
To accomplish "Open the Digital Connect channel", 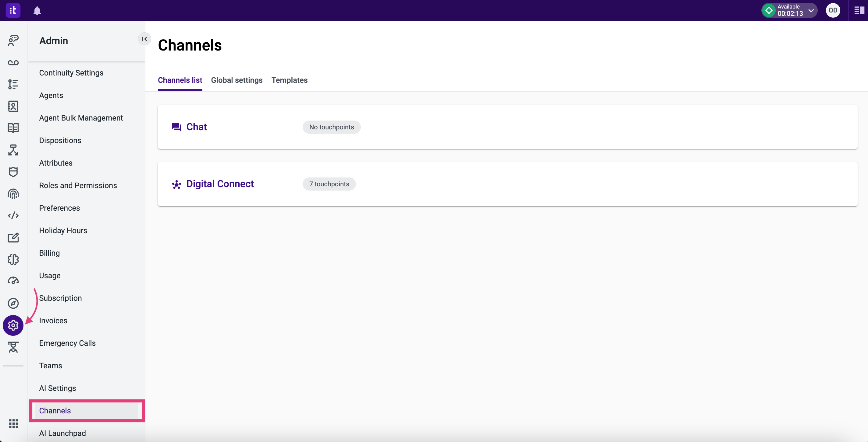I will point(220,184).
